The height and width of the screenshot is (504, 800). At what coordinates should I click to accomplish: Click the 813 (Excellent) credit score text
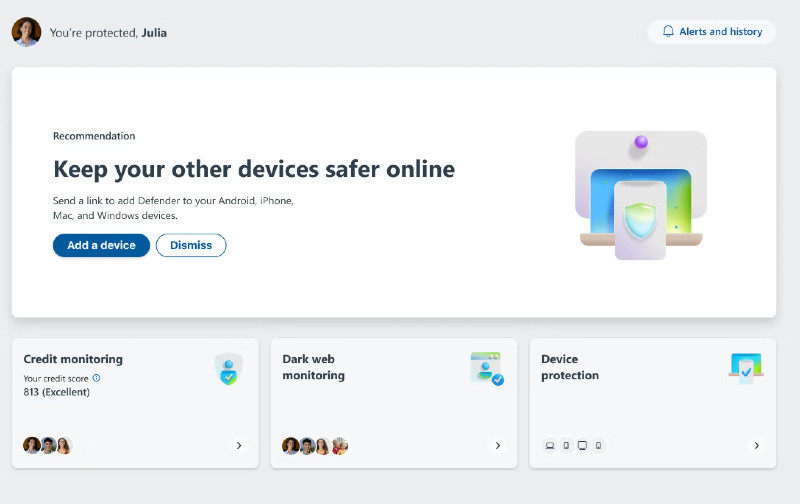[x=57, y=392]
